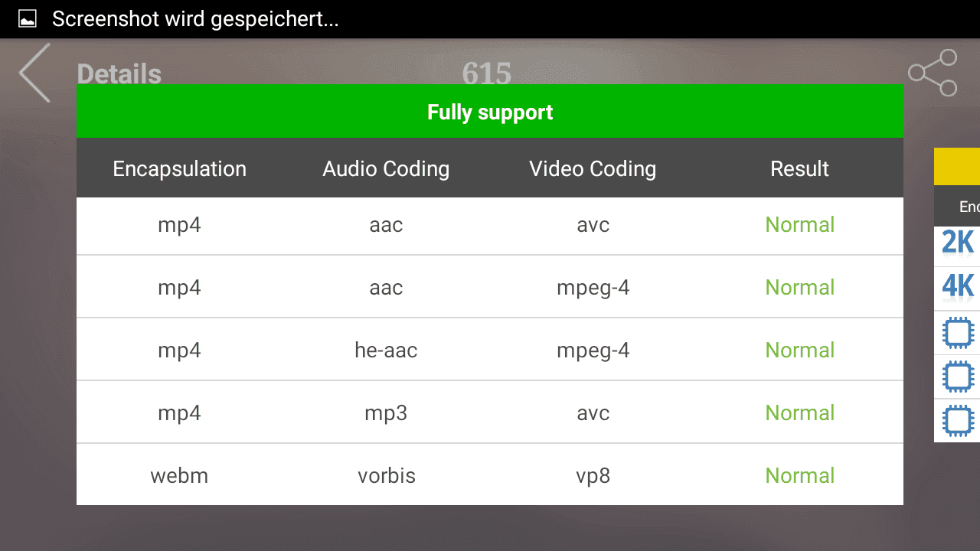Screen dimensions: 980x551
Task: Tap the screenshot notification image icon
Action: click(28, 19)
